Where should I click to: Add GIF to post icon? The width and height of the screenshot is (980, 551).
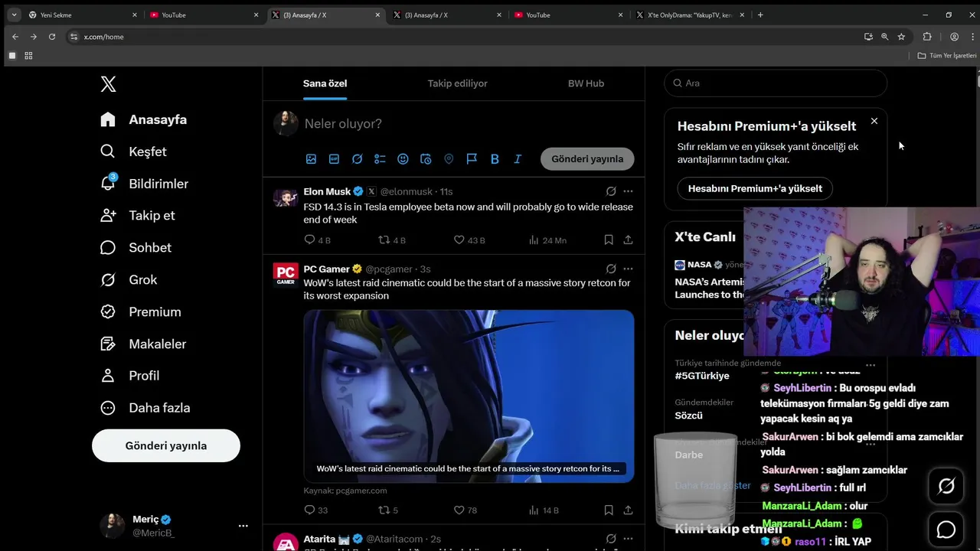coord(334,159)
